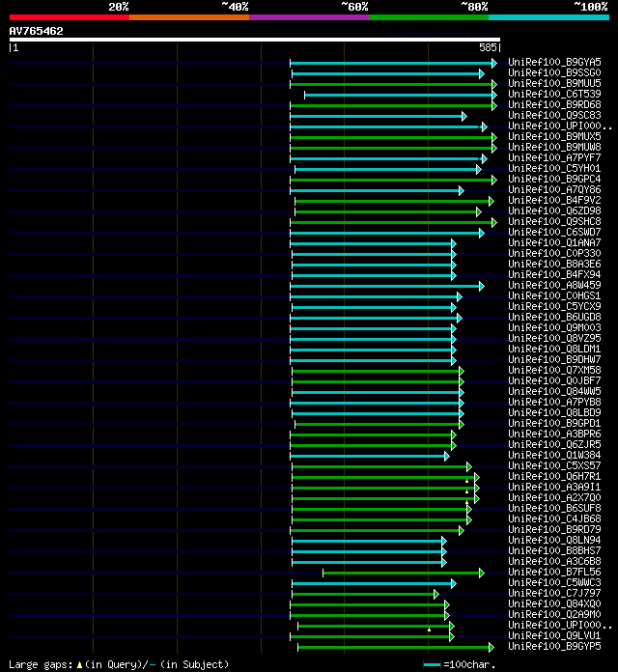Click the red 20% identity legend segment
The image size is (618, 672).
(x=70, y=17)
